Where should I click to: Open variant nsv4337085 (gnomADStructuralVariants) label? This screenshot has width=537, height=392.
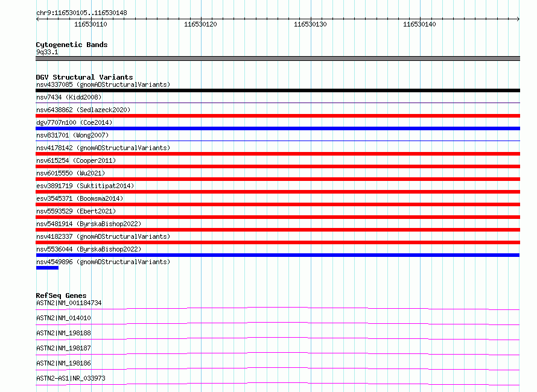click(x=103, y=84)
